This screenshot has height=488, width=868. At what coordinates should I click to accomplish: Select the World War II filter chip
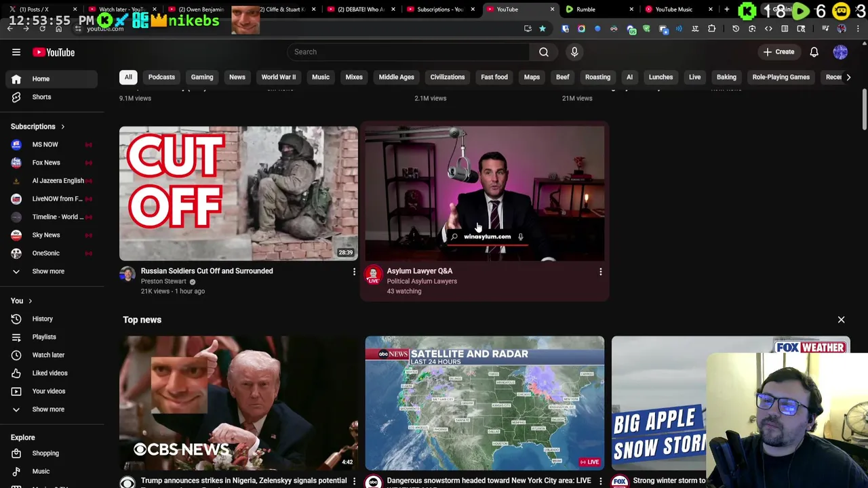point(279,77)
